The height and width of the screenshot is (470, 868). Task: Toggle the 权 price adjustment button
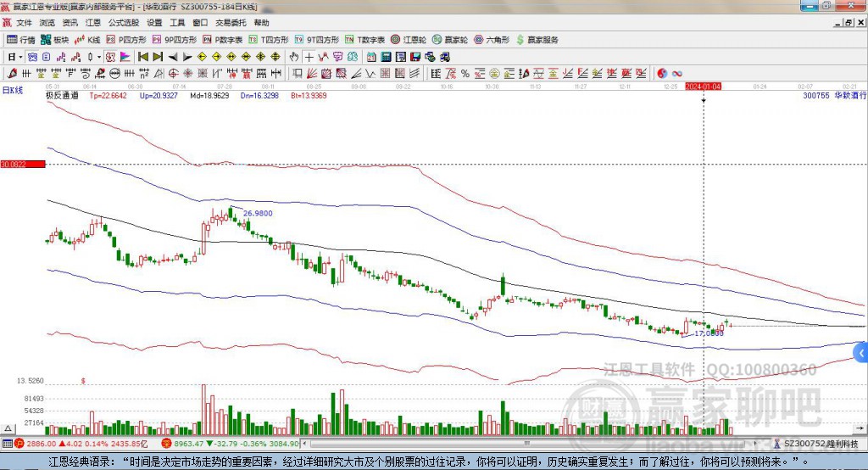point(110,57)
